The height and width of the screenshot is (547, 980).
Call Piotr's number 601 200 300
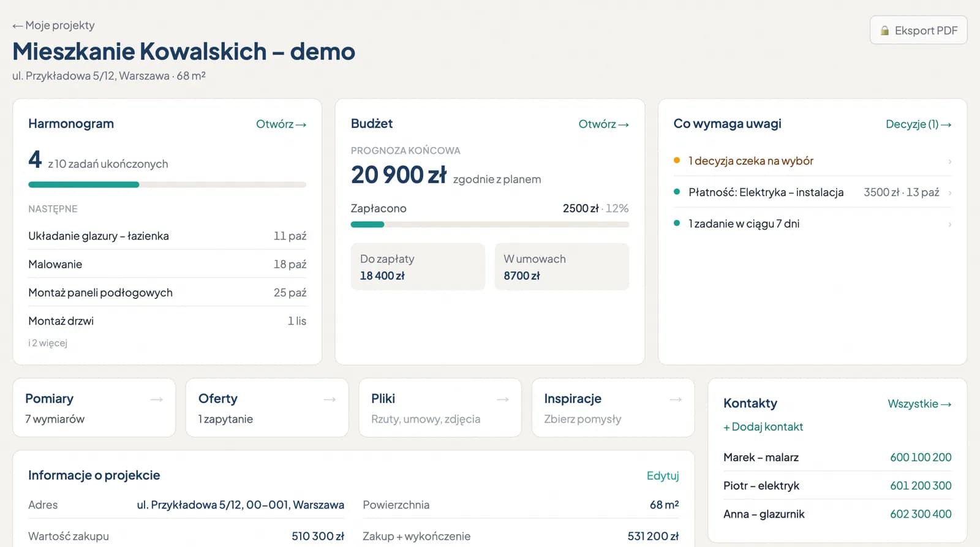[921, 486]
